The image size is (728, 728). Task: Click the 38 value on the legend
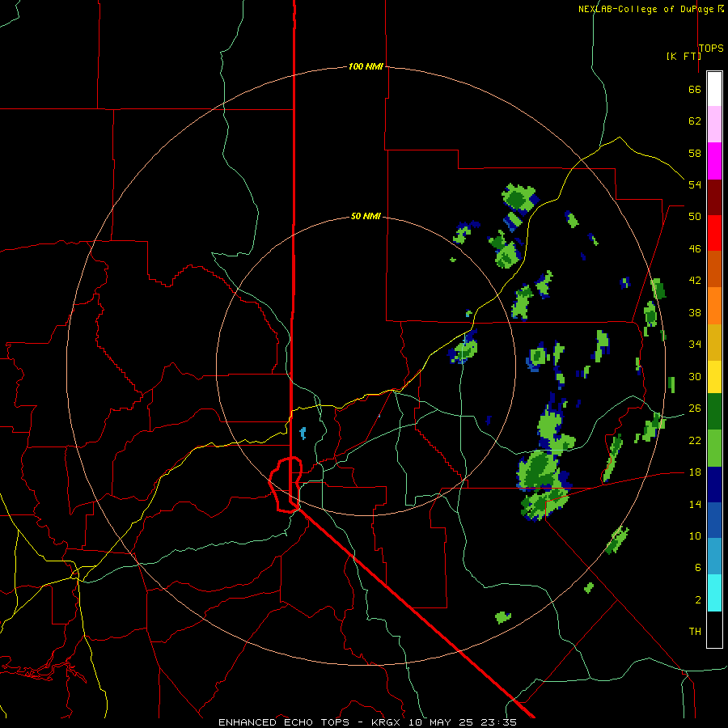[x=695, y=312]
